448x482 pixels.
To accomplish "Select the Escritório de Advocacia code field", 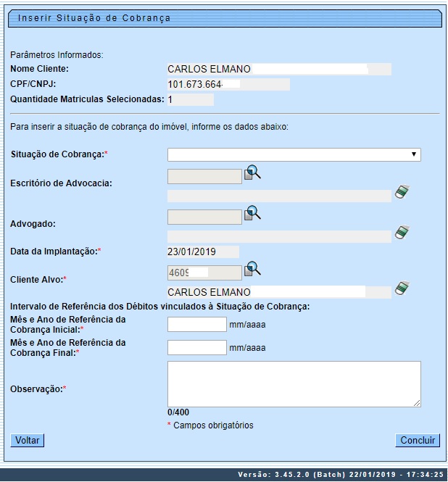I will [204, 176].
